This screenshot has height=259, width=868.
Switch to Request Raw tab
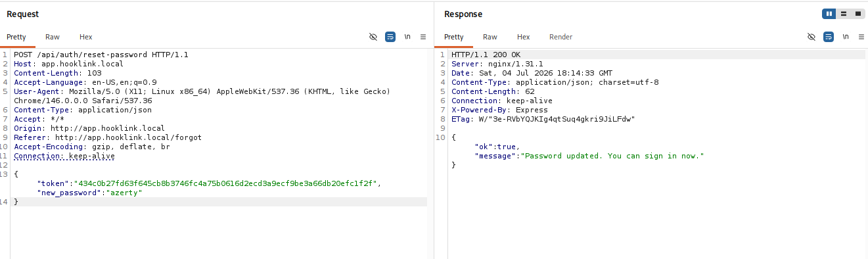[x=53, y=37]
